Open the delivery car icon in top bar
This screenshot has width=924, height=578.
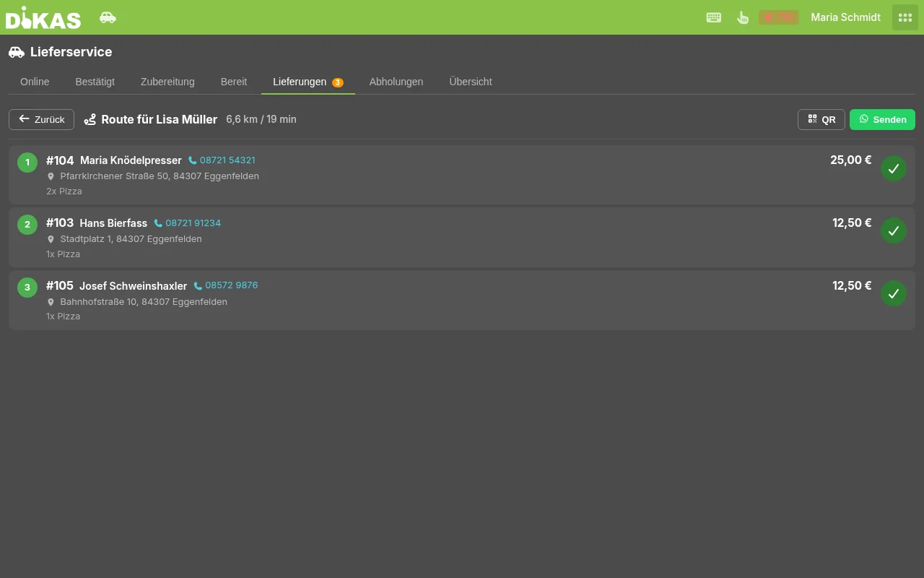[108, 17]
